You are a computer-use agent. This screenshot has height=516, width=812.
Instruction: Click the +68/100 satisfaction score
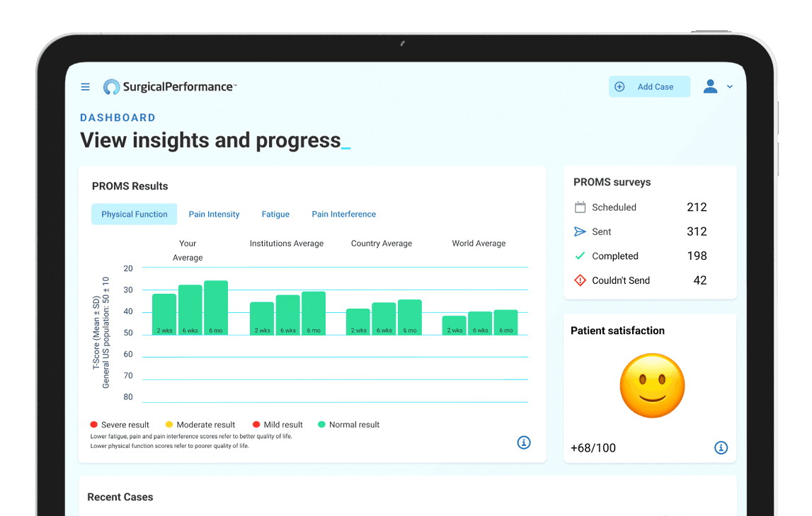point(593,447)
